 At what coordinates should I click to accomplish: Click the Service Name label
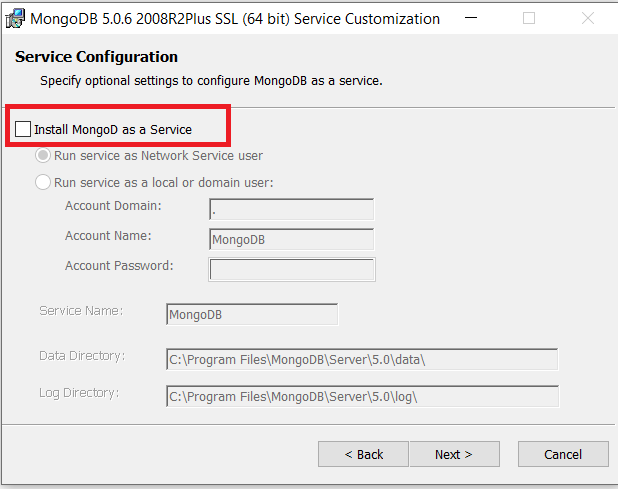[x=81, y=311]
